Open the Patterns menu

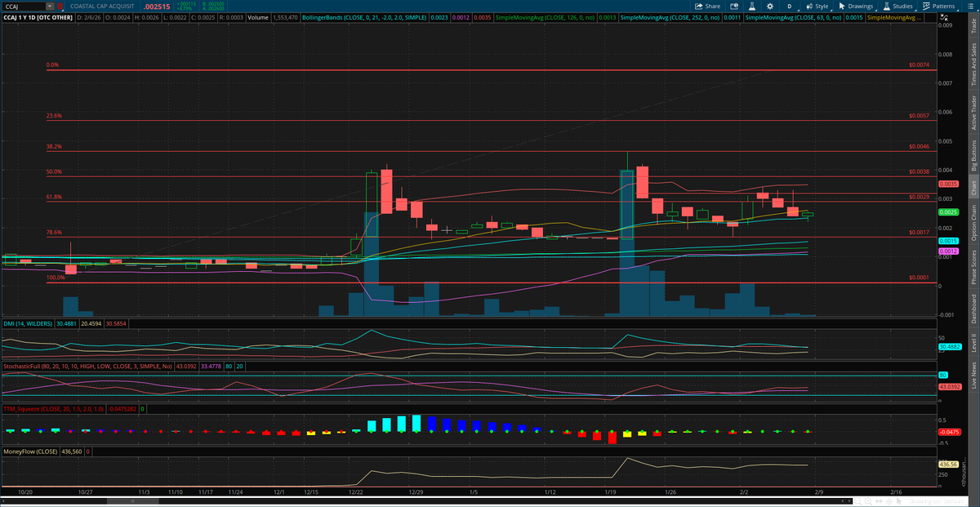942,6
